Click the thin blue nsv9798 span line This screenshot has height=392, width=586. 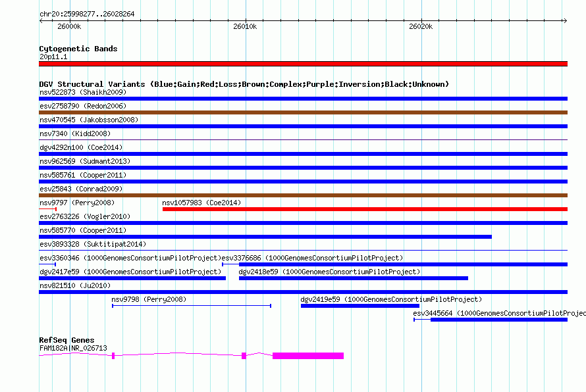[192, 306]
